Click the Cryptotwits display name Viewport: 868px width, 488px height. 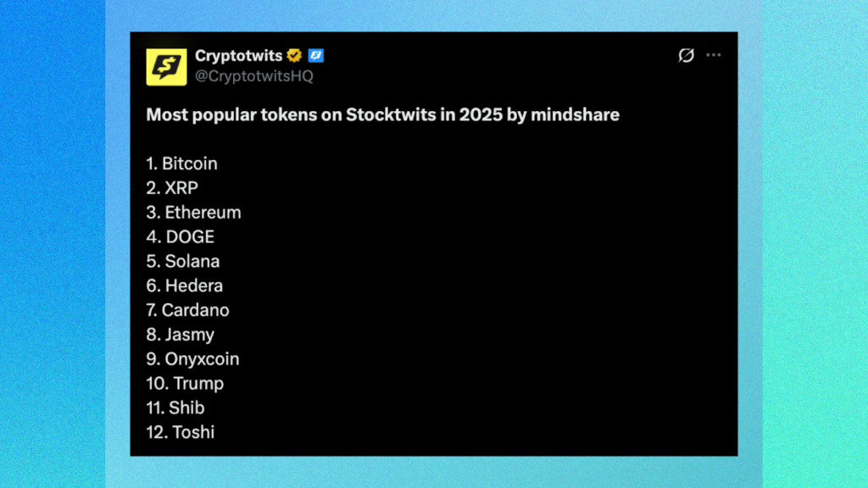point(238,56)
